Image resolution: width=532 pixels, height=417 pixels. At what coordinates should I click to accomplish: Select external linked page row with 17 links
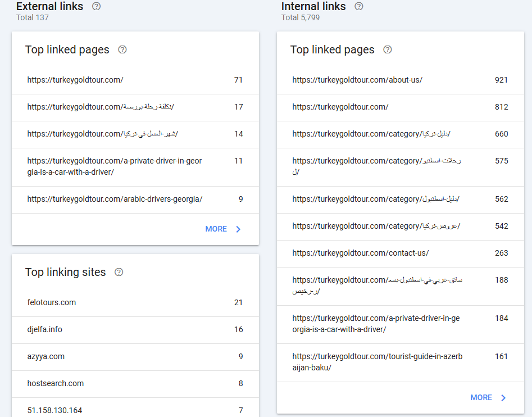click(x=135, y=107)
